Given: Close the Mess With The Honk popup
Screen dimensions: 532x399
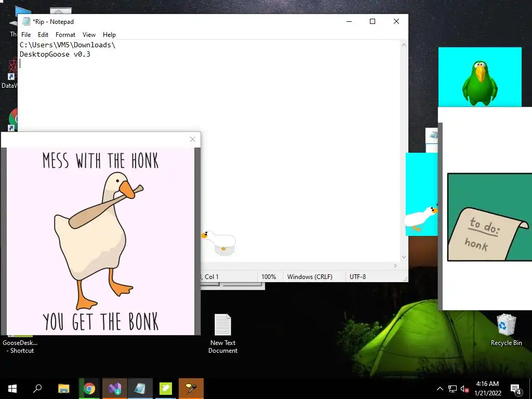Looking at the screenshot, I should coord(193,139).
